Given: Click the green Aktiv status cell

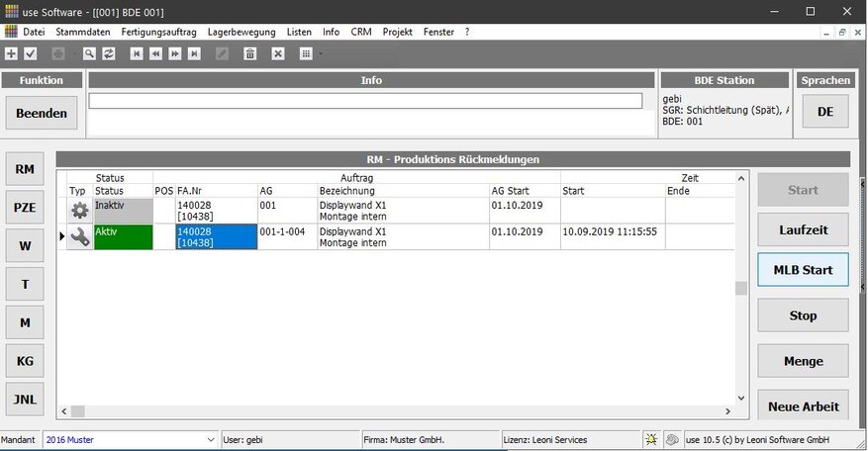Looking at the screenshot, I should (123, 236).
